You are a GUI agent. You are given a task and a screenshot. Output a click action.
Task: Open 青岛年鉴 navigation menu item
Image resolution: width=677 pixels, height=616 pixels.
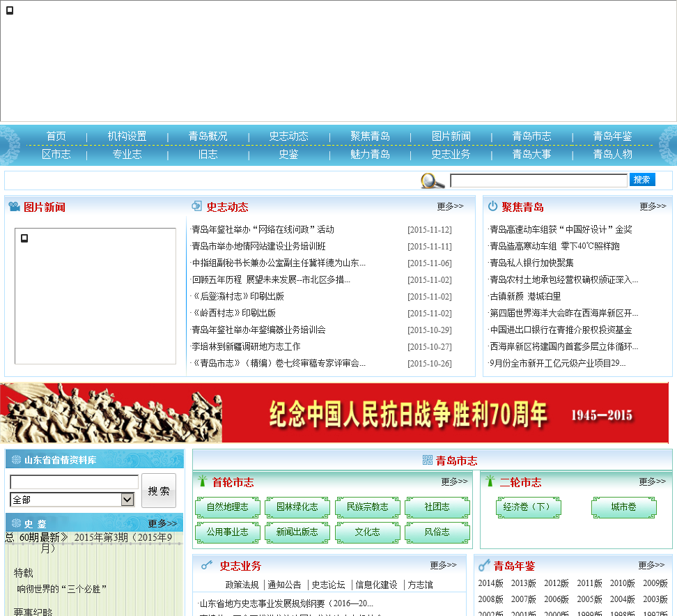pos(612,136)
